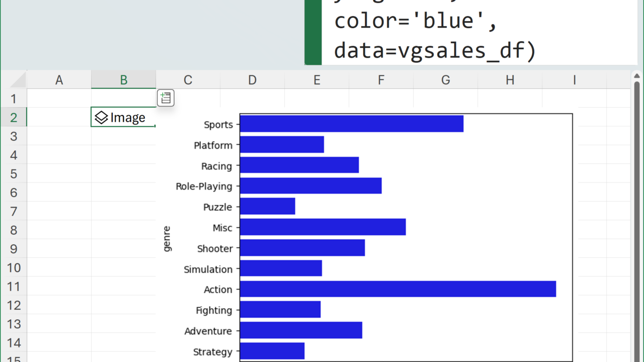This screenshot has height=362, width=644.
Task: Click the "Fighting" label on the chart
Action: (214, 310)
